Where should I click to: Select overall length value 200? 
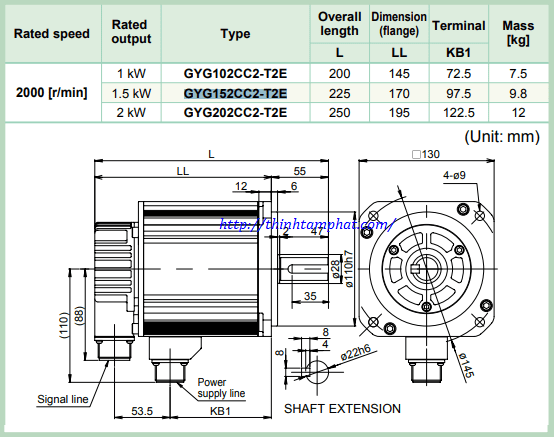(x=340, y=73)
